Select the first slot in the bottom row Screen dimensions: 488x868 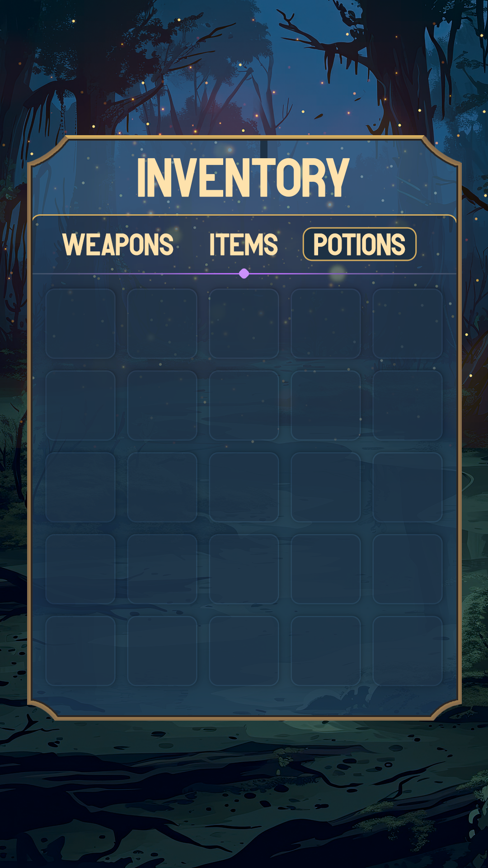tap(80, 651)
